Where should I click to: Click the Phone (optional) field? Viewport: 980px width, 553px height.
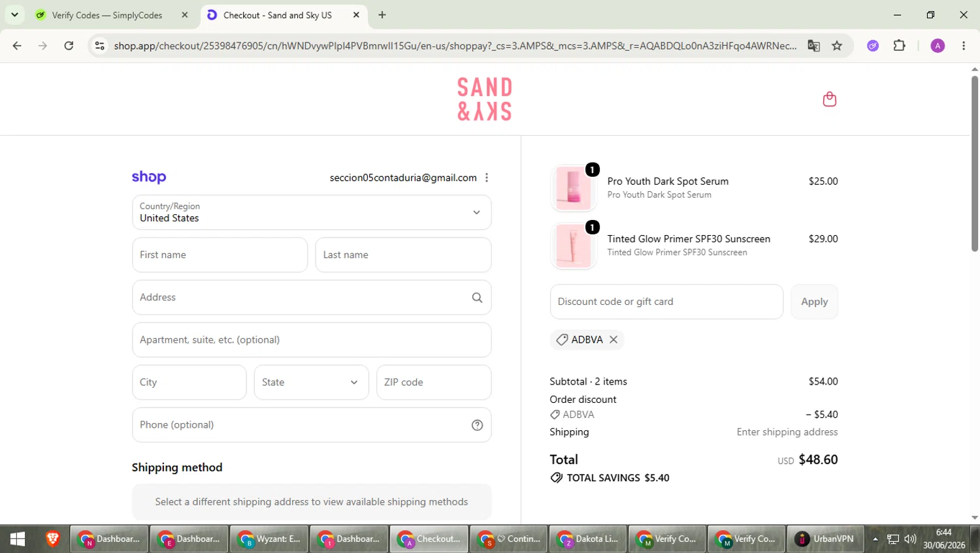pos(312,425)
